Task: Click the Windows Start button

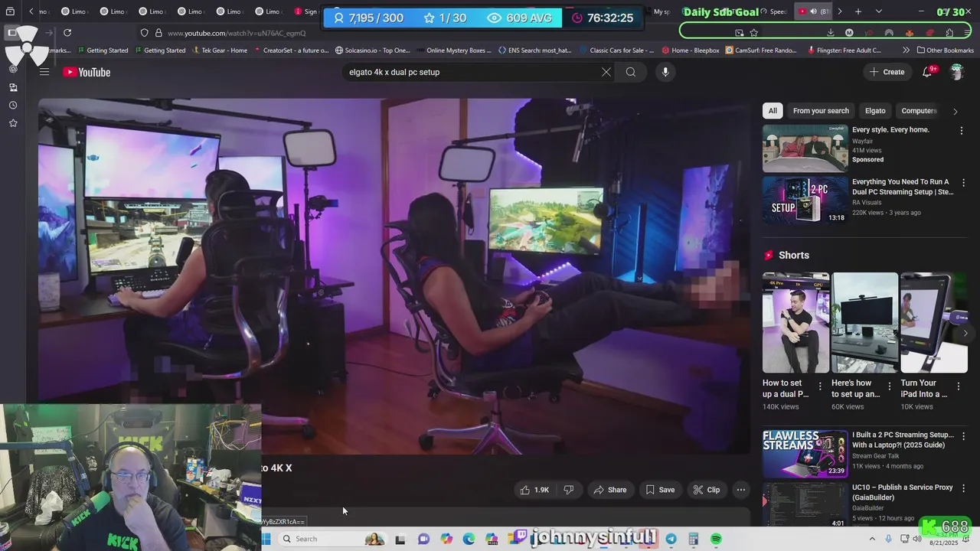Action: point(266,539)
